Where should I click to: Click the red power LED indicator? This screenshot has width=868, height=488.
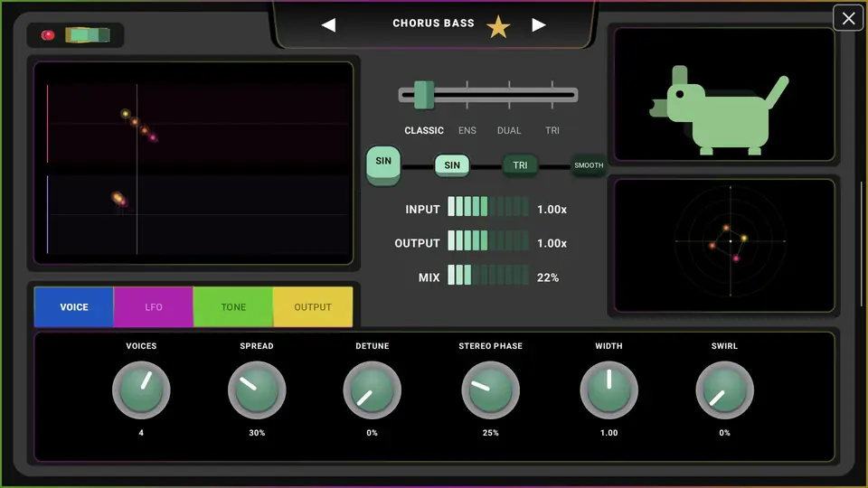click(x=48, y=35)
